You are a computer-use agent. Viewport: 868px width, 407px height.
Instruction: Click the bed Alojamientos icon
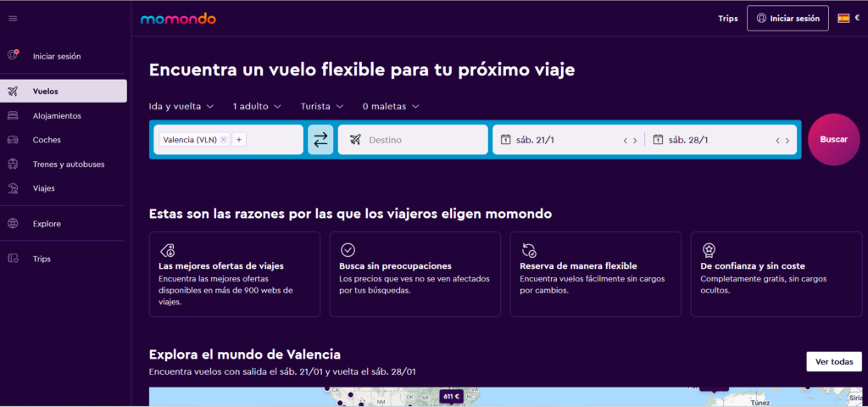coord(13,115)
